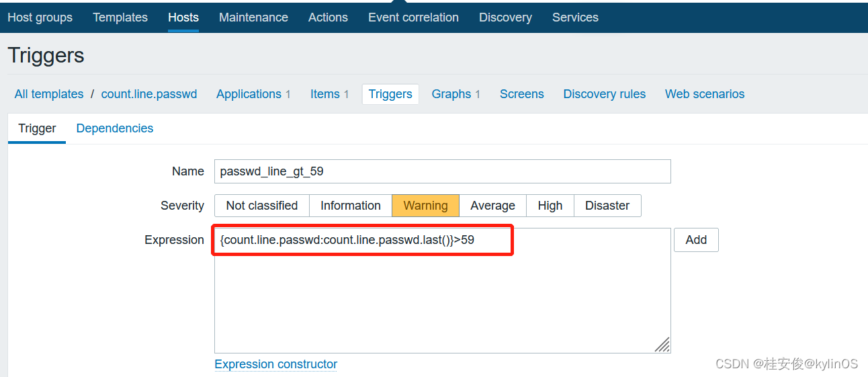Set severity to Not classified
This screenshot has height=377, width=868.
tap(261, 206)
